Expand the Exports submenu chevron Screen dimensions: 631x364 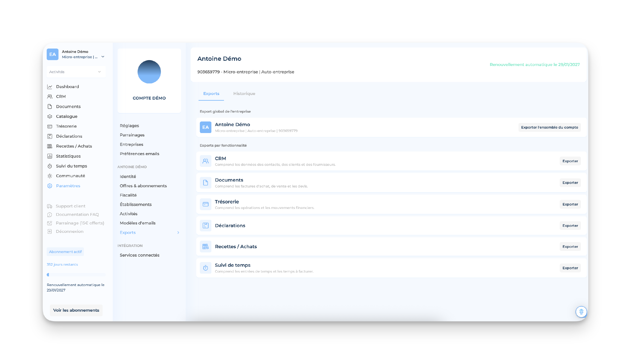pyautogui.click(x=178, y=232)
